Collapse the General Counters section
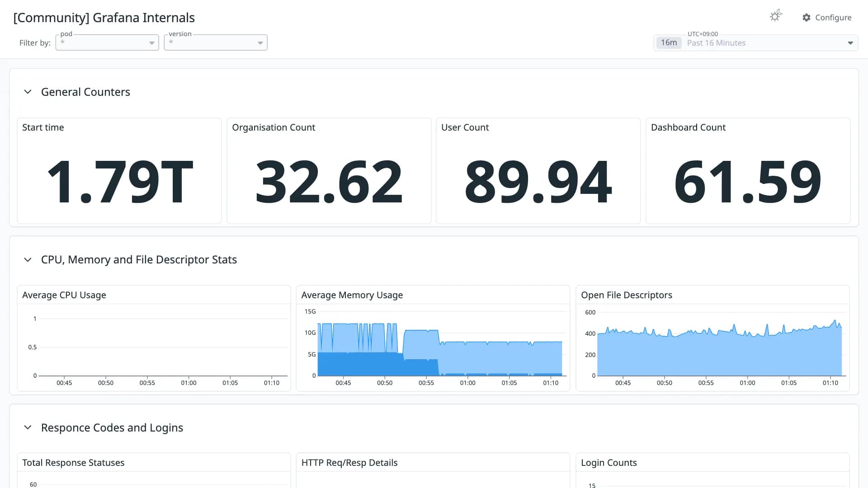This screenshot has height=488, width=868. 28,92
